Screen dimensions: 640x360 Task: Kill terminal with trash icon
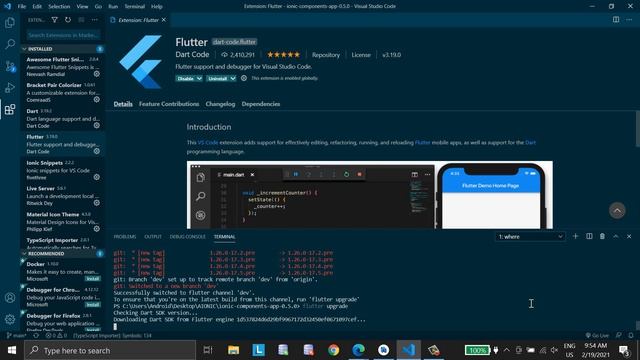(602, 236)
